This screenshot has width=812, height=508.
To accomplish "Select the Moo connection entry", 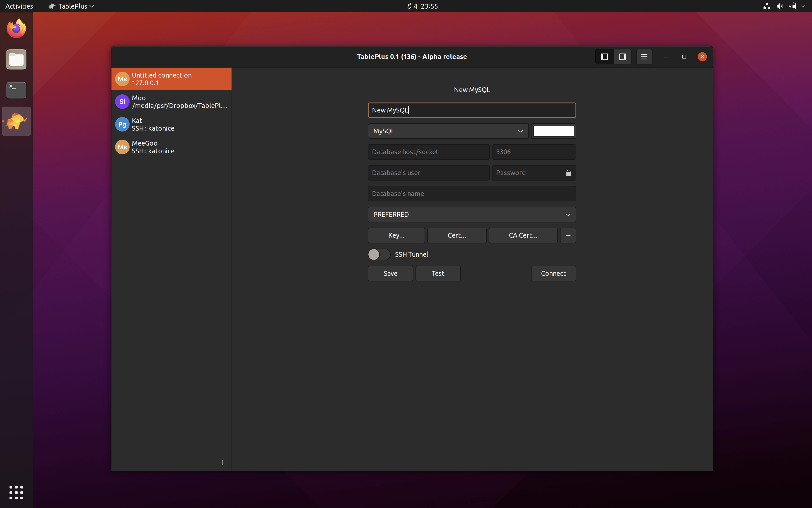I will click(172, 101).
